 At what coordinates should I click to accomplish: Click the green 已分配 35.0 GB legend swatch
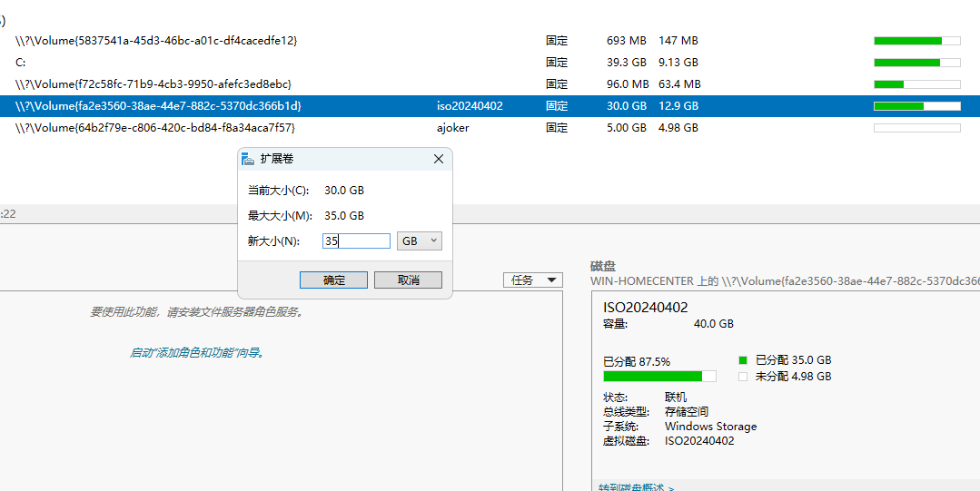click(x=743, y=360)
